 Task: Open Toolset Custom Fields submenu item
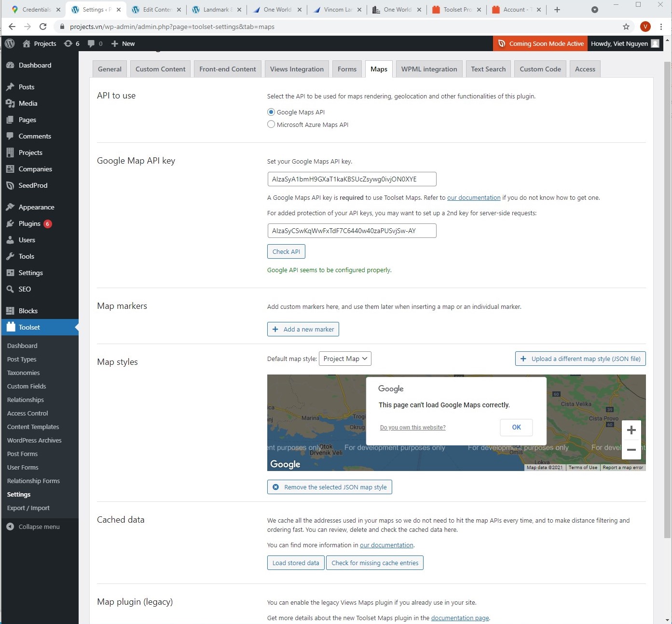point(27,386)
